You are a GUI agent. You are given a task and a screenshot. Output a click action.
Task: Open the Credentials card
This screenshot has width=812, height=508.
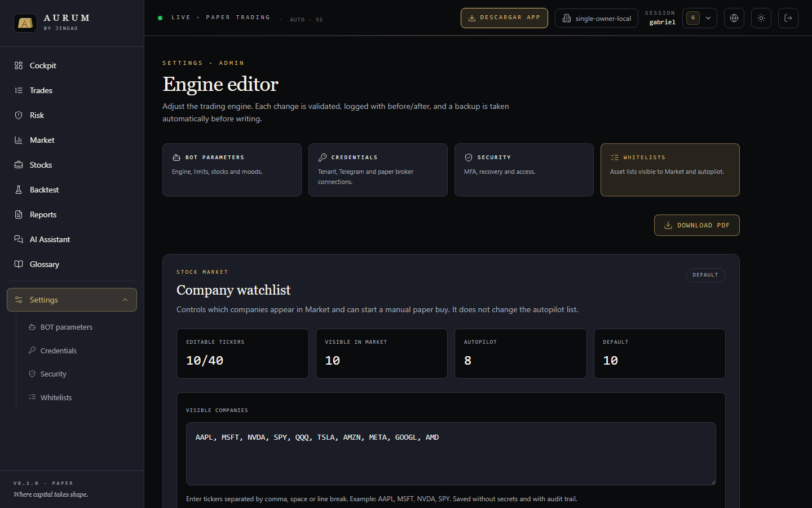pyautogui.click(x=378, y=170)
